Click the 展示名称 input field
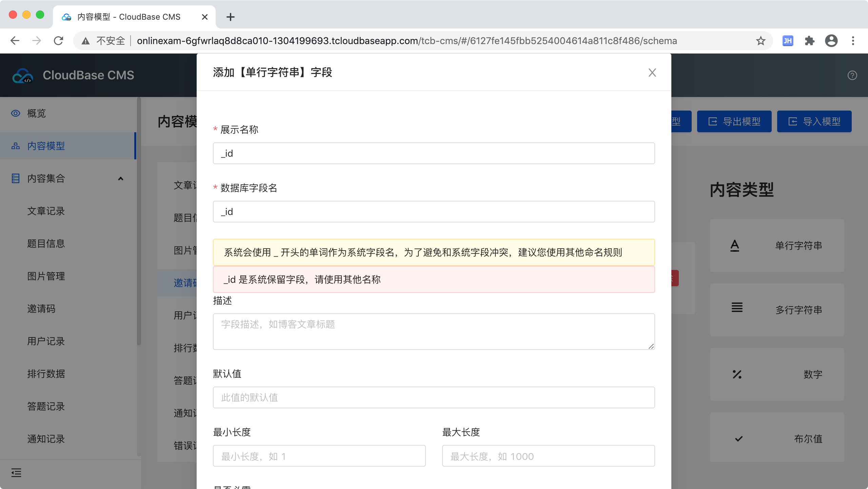868x489 pixels. tap(434, 153)
